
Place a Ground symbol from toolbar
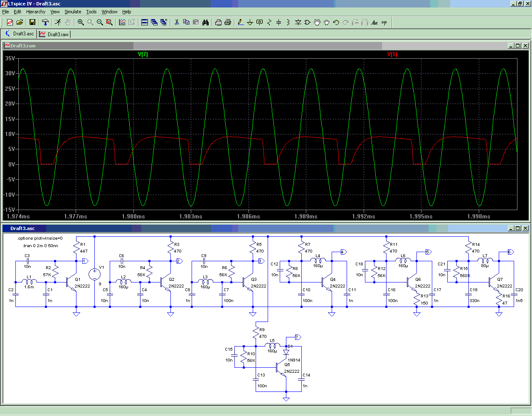pos(250,22)
